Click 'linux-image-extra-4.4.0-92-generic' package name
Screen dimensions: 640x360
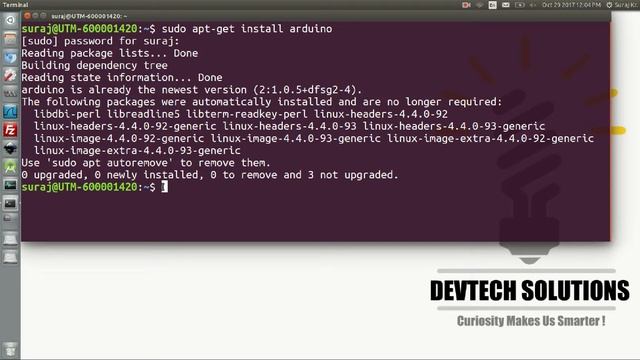[491, 138]
